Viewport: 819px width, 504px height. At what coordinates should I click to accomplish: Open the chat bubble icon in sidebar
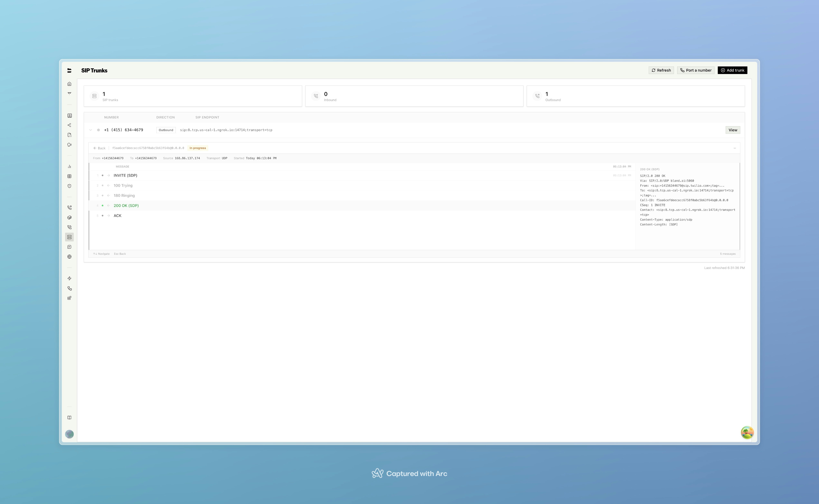[x=69, y=247]
